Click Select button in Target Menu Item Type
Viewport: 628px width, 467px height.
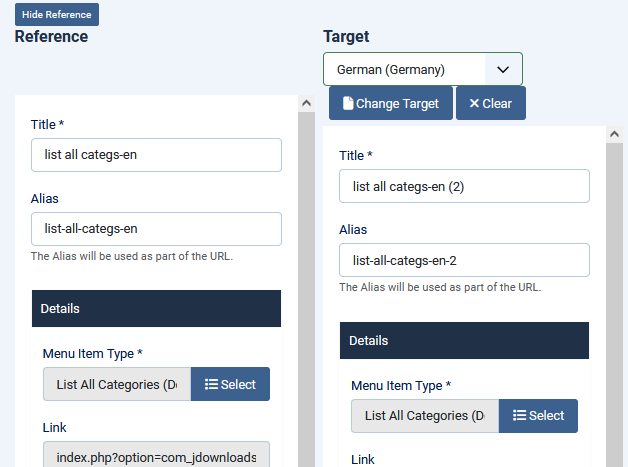(x=538, y=416)
